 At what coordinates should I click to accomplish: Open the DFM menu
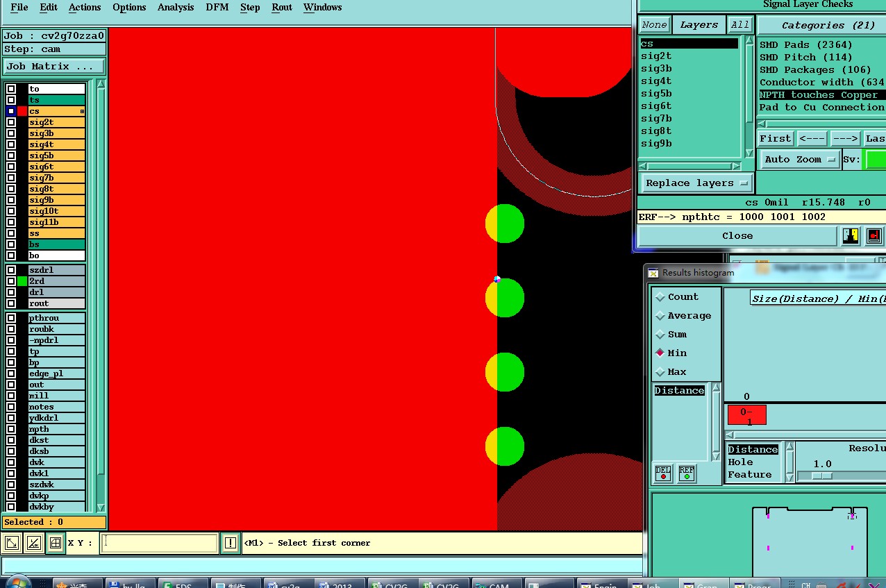217,8
